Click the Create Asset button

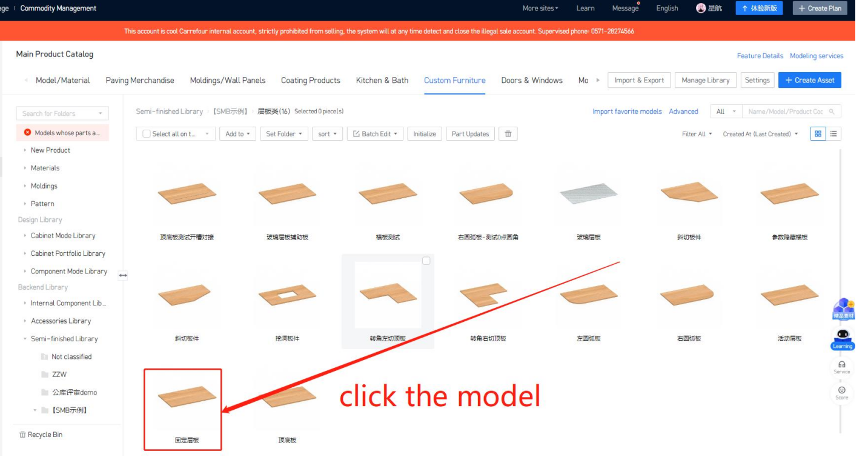point(810,80)
